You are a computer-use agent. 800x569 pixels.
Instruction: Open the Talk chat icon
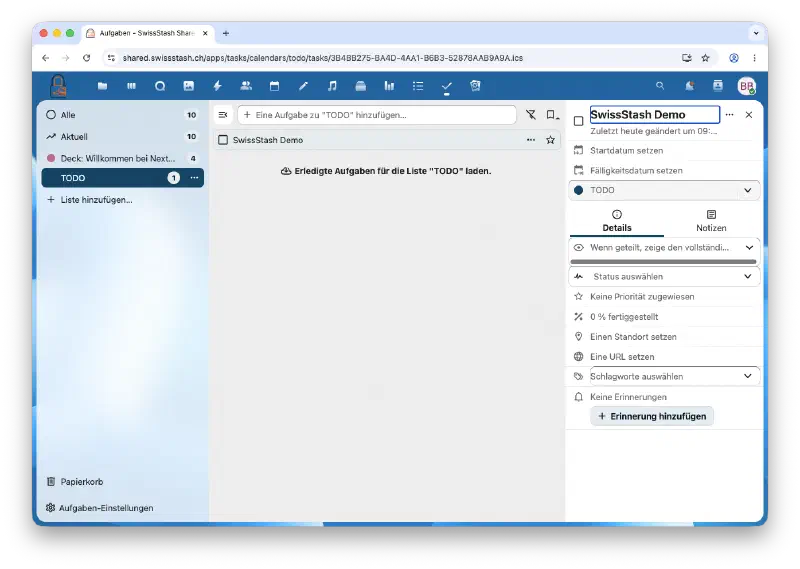pos(160,86)
